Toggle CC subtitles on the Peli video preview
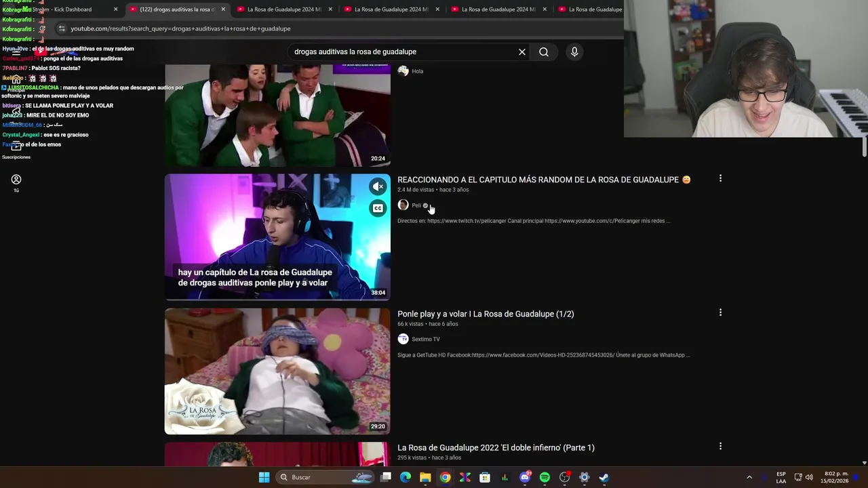This screenshot has height=488, width=868. pos(378,208)
